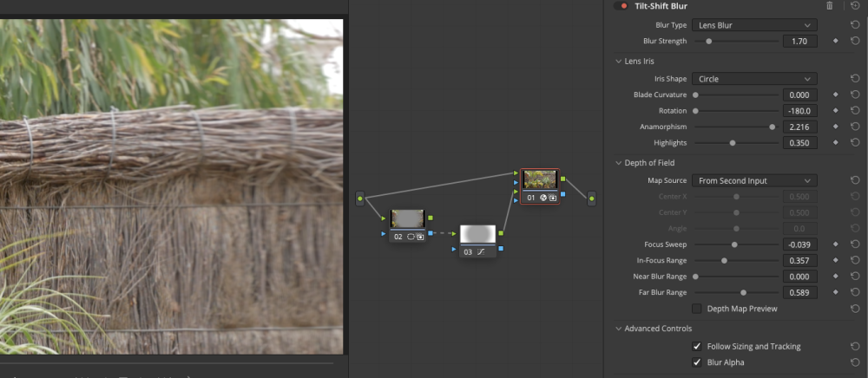The image size is (868, 378).
Task: Open the Blur Type dropdown
Action: pyautogui.click(x=753, y=25)
